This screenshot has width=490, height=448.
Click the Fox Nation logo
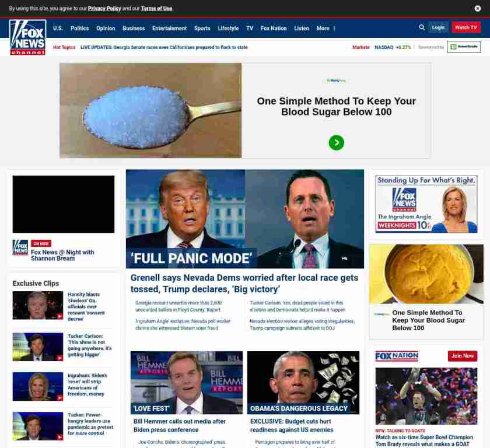(397, 356)
